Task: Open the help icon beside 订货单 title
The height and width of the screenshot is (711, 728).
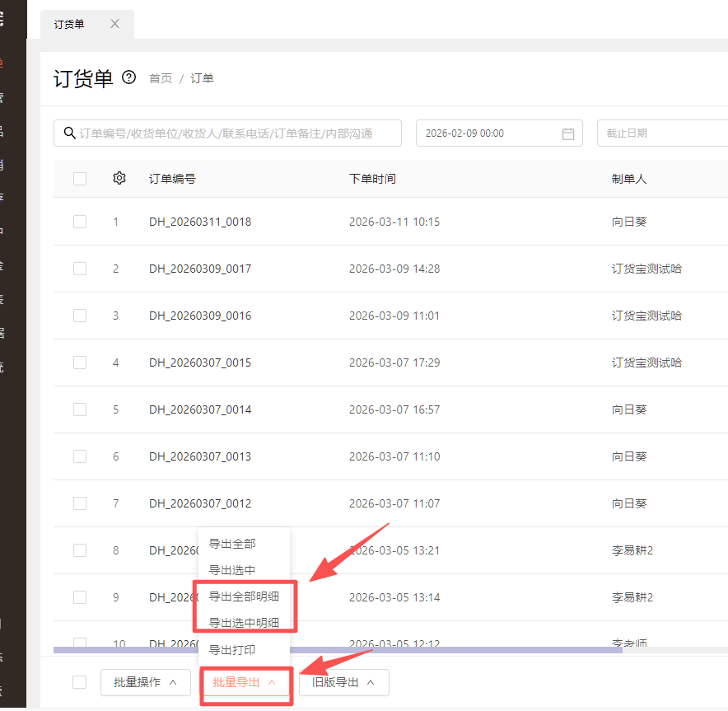Action: (128, 77)
